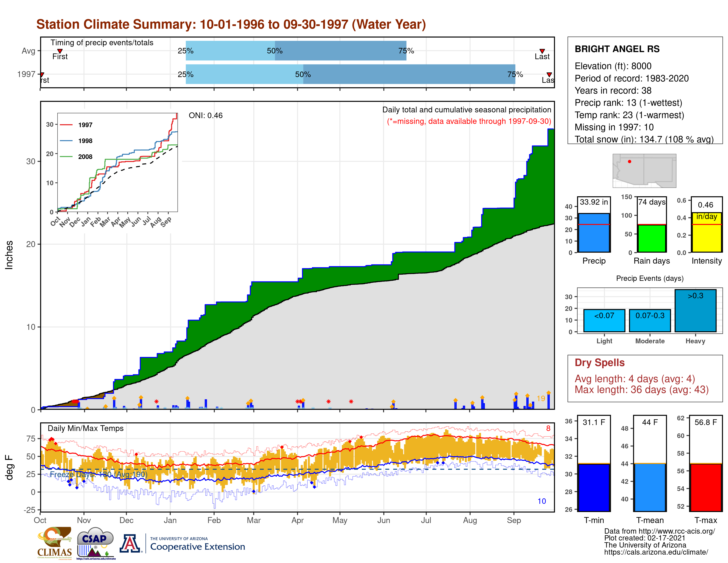Click the 'Daily Min/Max Temps' title
728x563 pixels.
(85, 428)
